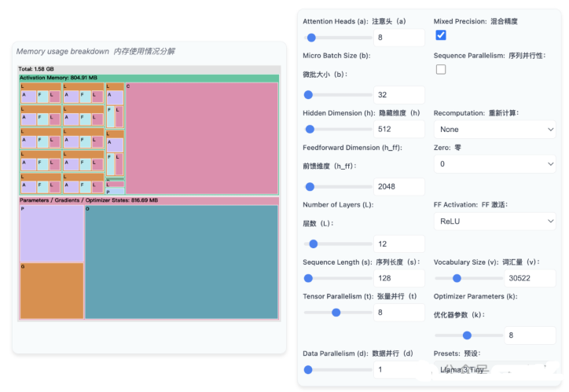Click the Data Parallelism slider
Image resolution: width=569 pixels, height=392 pixels.
(338, 369)
